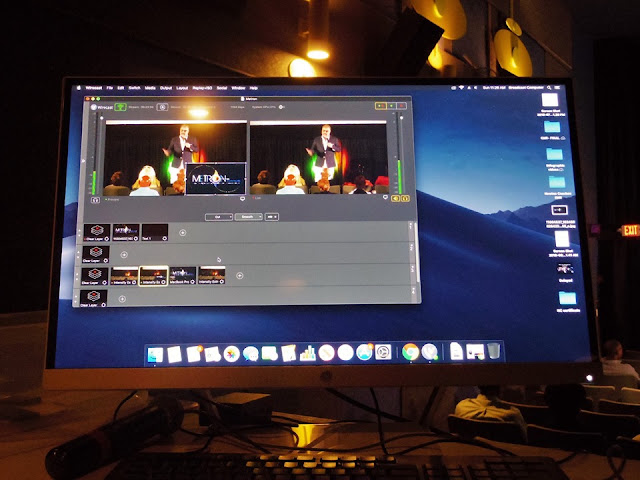
Task: Click the green Stream broadcast icon
Action: point(120,107)
